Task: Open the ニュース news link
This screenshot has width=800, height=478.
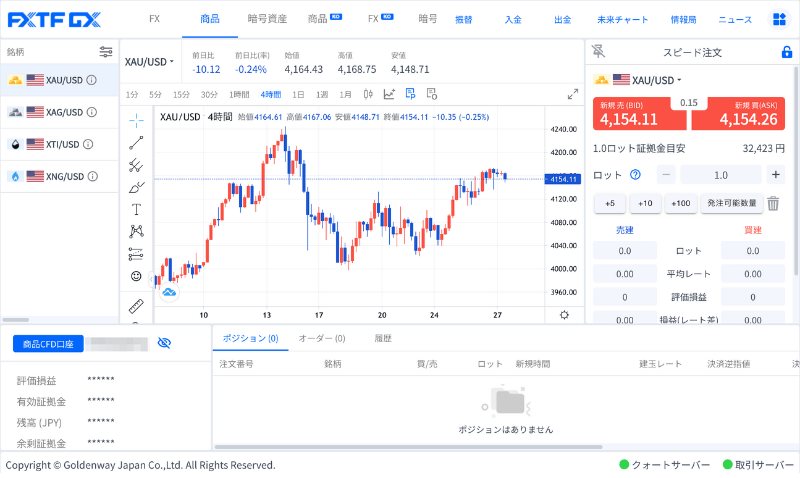Action: pyautogui.click(x=735, y=19)
